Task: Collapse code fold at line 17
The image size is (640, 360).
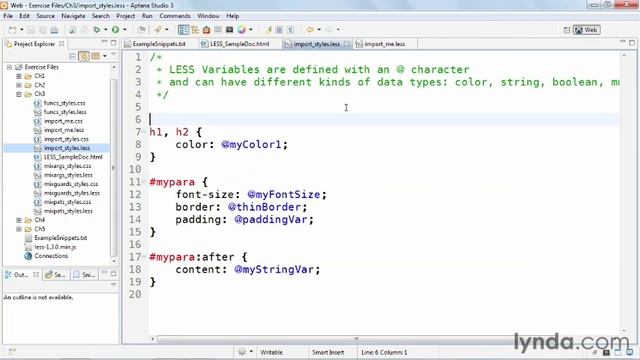Action: tap(144, 257)
